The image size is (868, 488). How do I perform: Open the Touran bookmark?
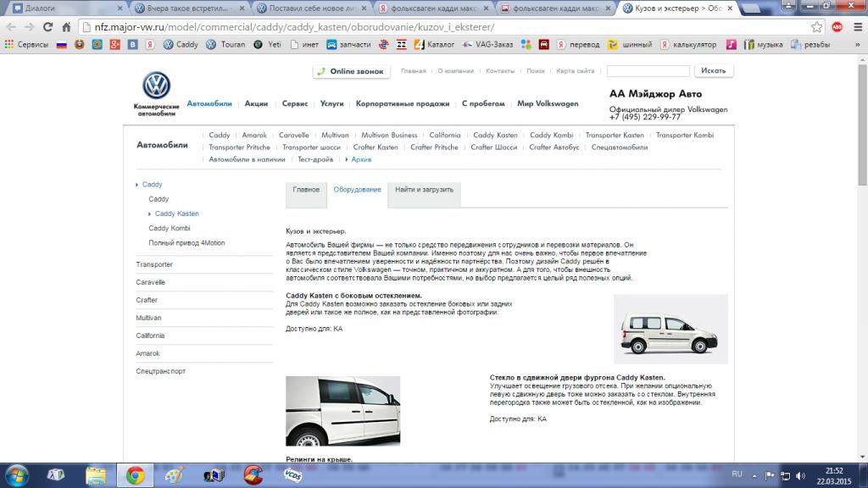(225, 44)
